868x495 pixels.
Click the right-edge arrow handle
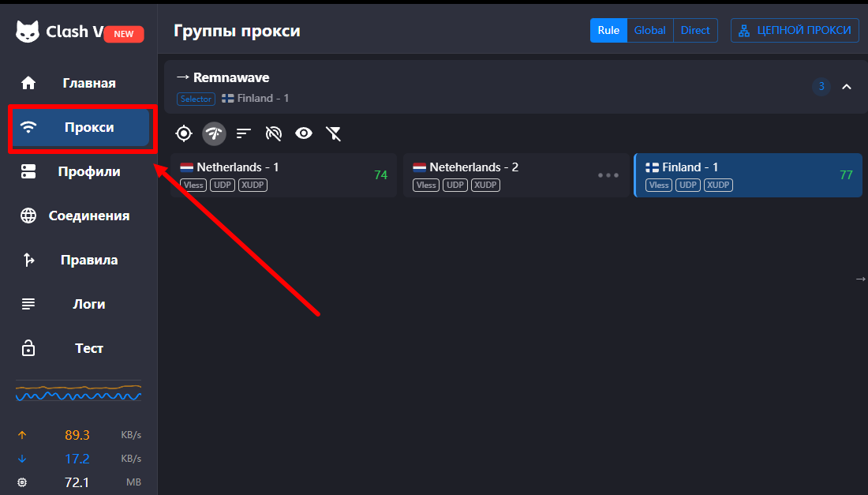[860, 279]
